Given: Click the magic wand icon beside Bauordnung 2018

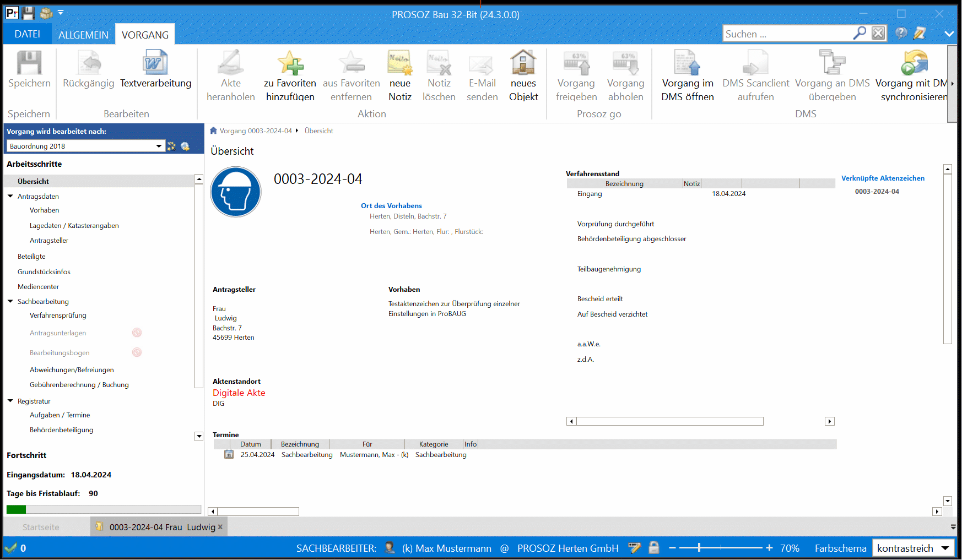Looking at the screenshot, I should 171,146.
